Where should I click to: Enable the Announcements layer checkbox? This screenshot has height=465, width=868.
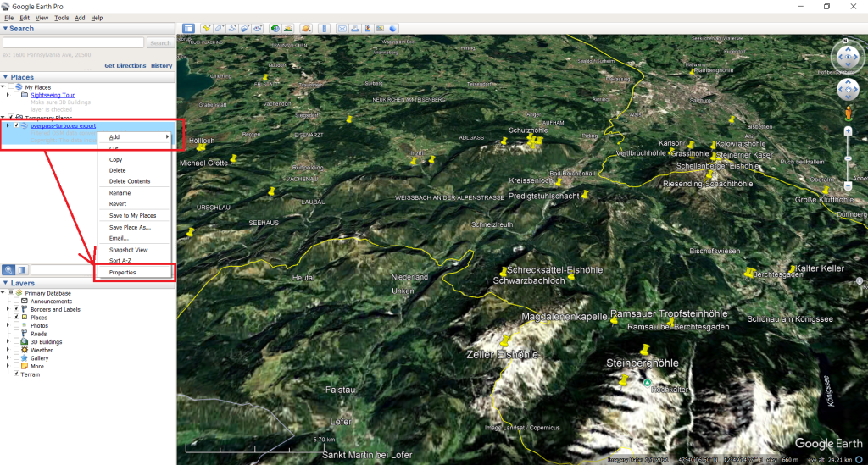point(17,301)
